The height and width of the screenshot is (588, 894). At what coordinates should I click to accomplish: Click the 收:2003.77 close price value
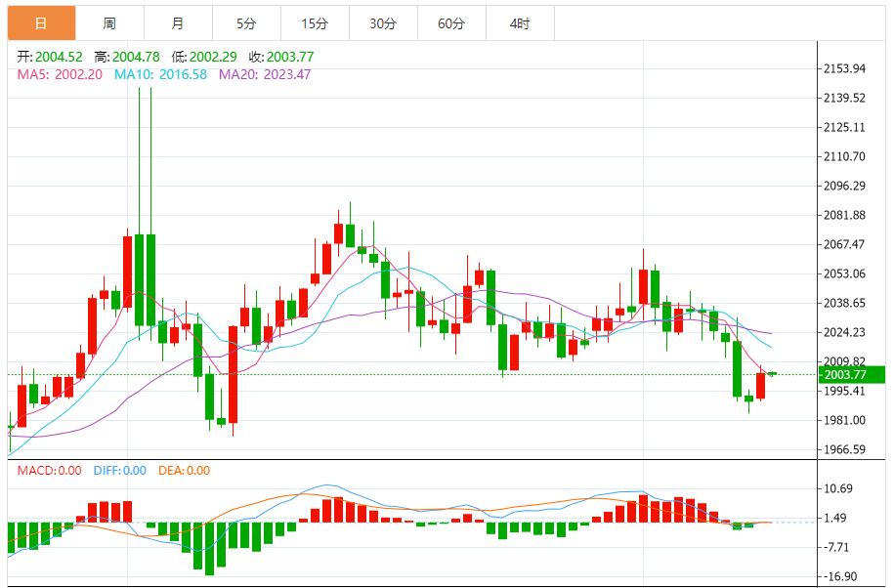(x=281, y=57)
